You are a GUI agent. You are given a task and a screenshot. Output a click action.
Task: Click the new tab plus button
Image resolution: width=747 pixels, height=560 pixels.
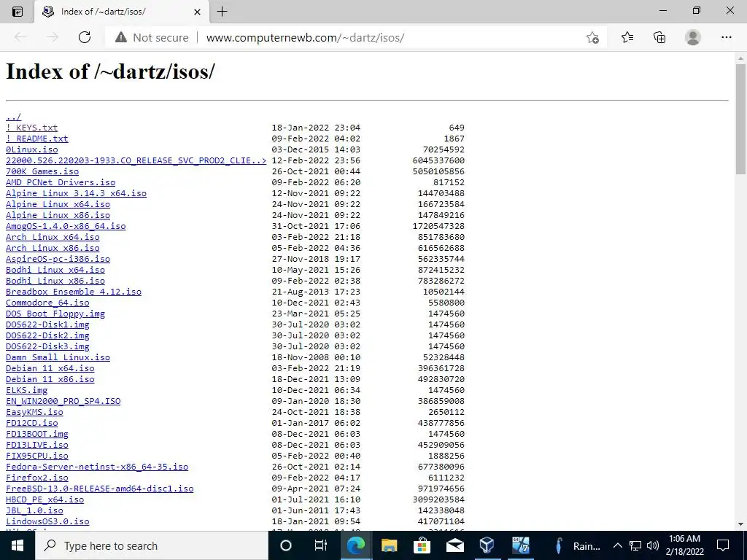pos(222,12)
